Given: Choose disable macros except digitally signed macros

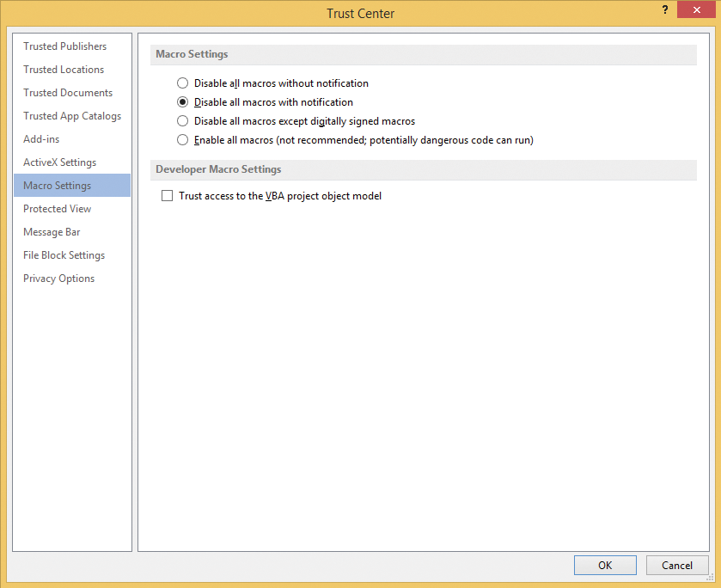Looking at the screenshot, I should coord(181,120).
